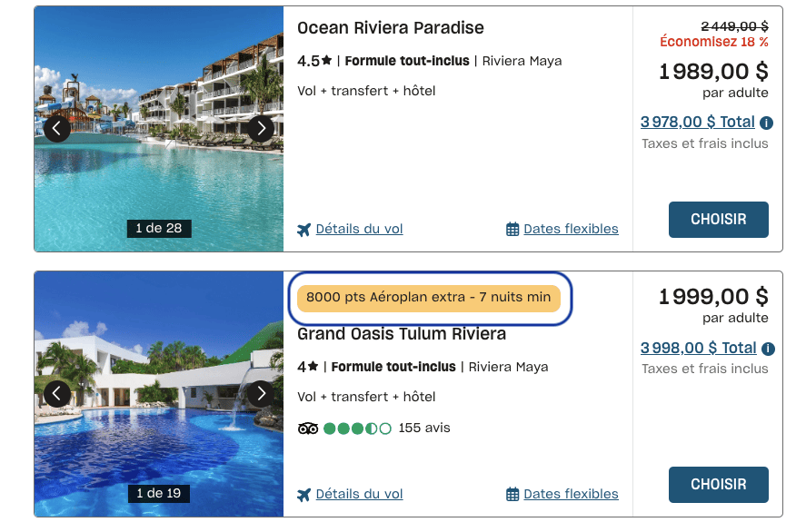
Task: Click the 8000 pts Aéroplan extra badge
Action: click(x=429, y=298)
